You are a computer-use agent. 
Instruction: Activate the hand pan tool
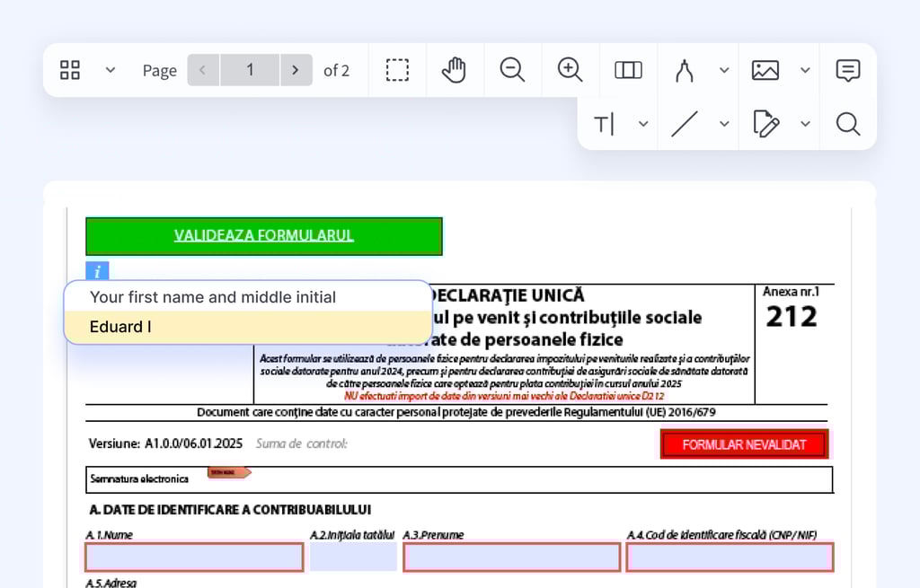tap(455, 70)
